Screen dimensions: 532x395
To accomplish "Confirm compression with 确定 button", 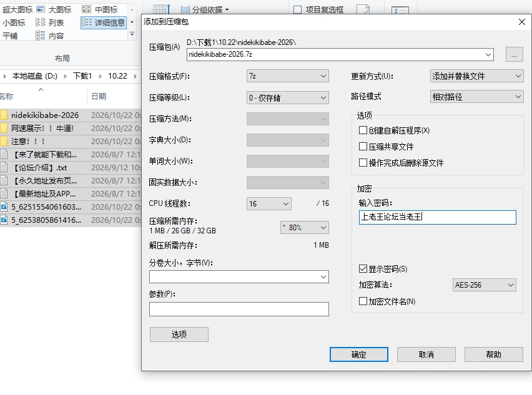I will point(358,354).
